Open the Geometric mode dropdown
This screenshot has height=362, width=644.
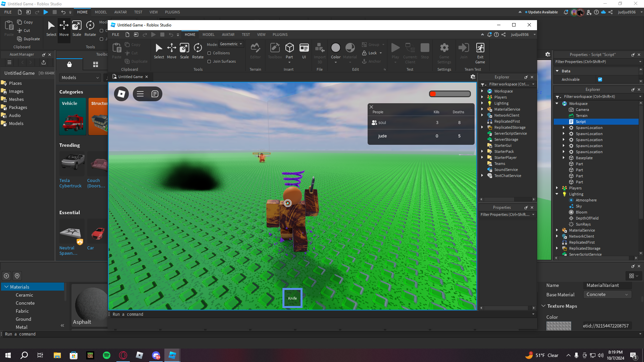point(231,44)
